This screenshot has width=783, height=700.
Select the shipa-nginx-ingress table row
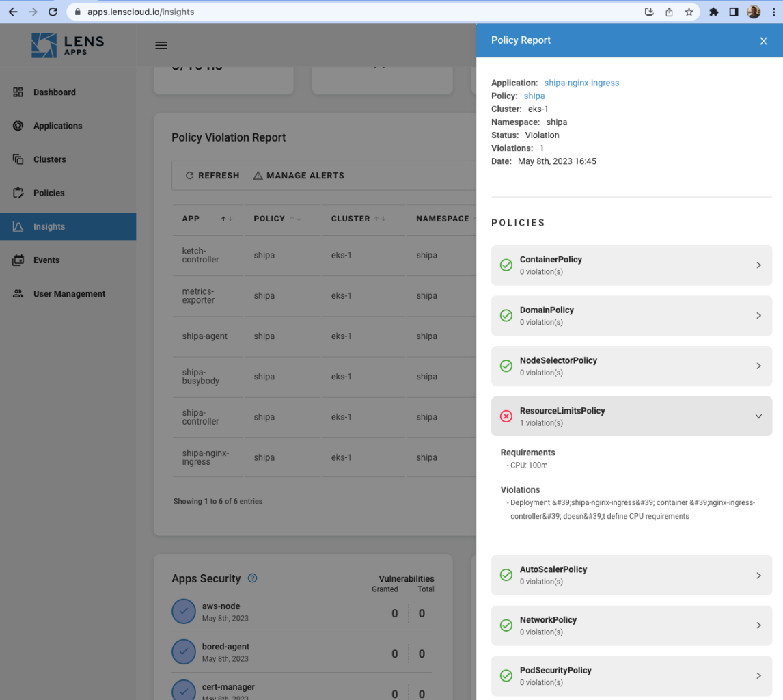click(x=324, y=458)
